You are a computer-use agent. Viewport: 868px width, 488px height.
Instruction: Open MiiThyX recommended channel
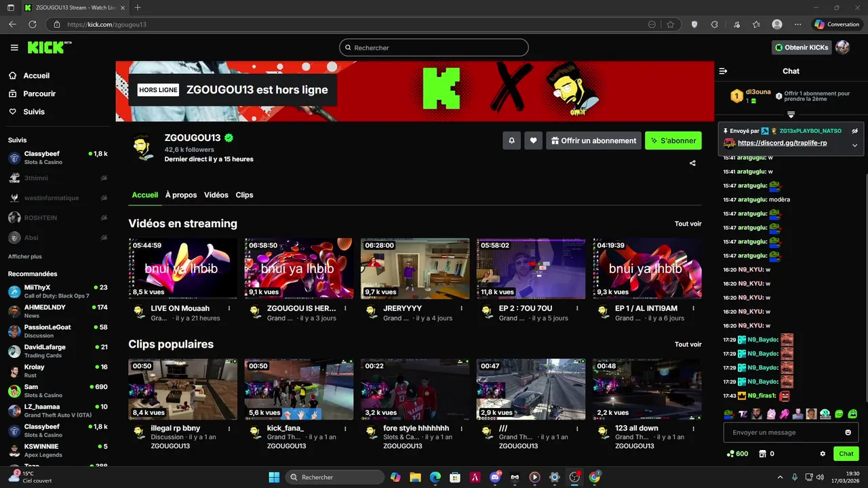(58, 291)
